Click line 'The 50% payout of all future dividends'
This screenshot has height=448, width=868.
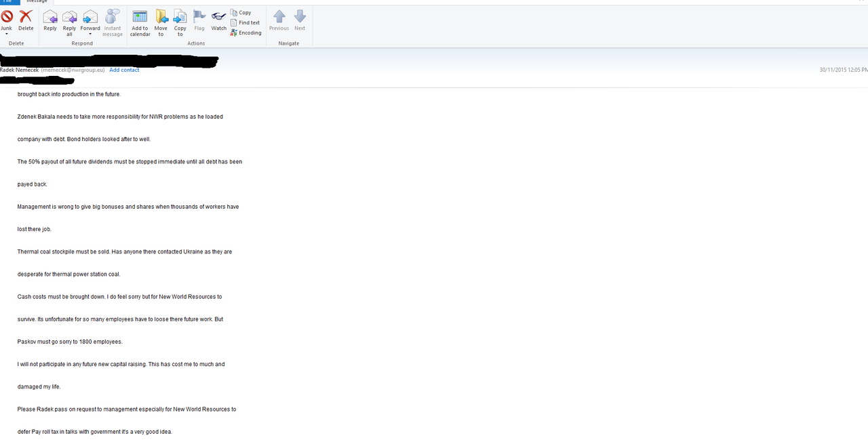click(130, 162)
